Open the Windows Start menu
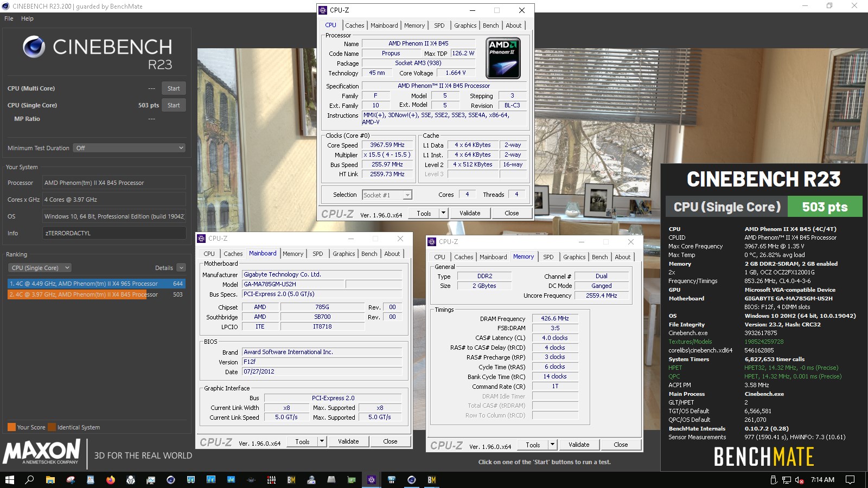 point(9,480)
